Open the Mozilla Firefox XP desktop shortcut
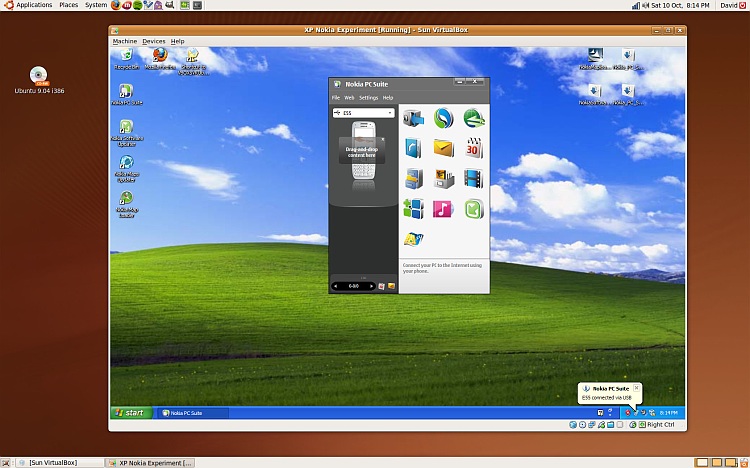The height and width of the screenshot is (468, 750). click(160, 59)
